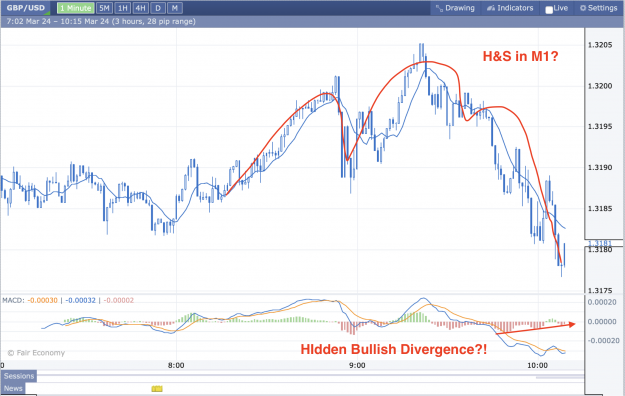This screenshot has width=625, height=396.
Task: Open chart Settings
Action: coord(598,8)
